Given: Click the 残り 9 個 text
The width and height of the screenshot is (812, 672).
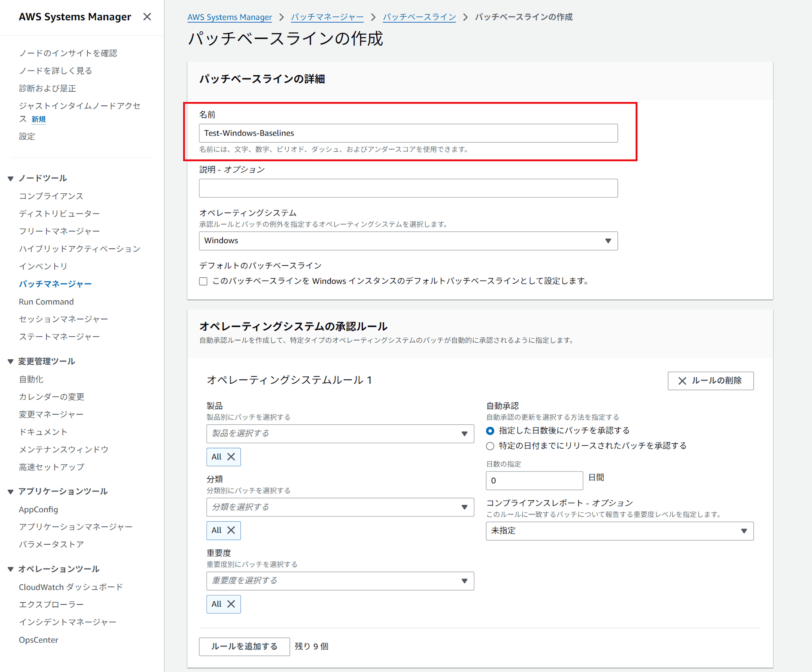Looking at the screenshot, I should [311, 646].
